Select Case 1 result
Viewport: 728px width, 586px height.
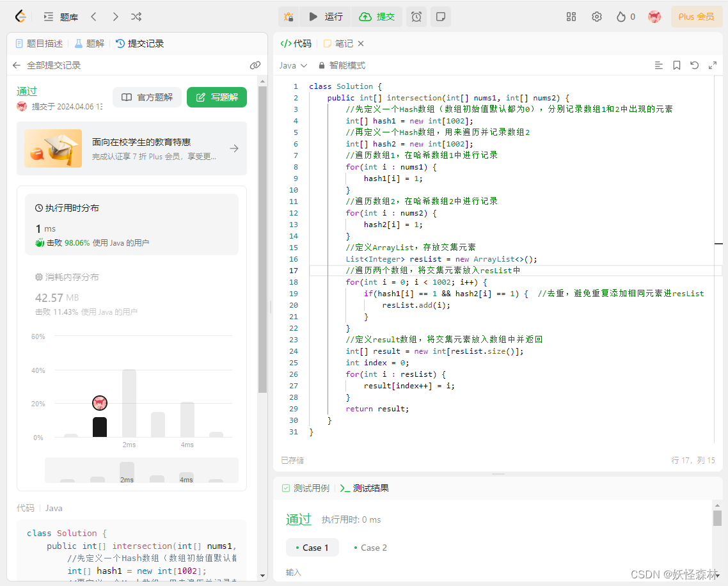coord(312,548)
